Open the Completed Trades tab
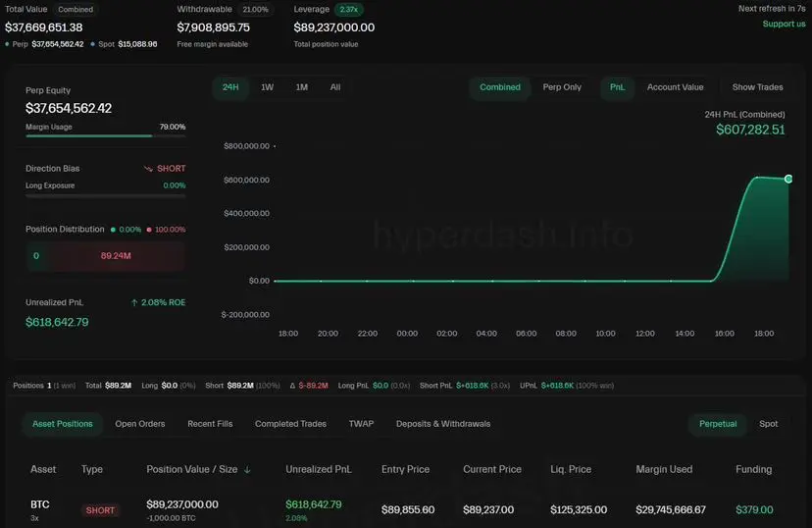This screenshot has width=812, height=528. [290, 424]
